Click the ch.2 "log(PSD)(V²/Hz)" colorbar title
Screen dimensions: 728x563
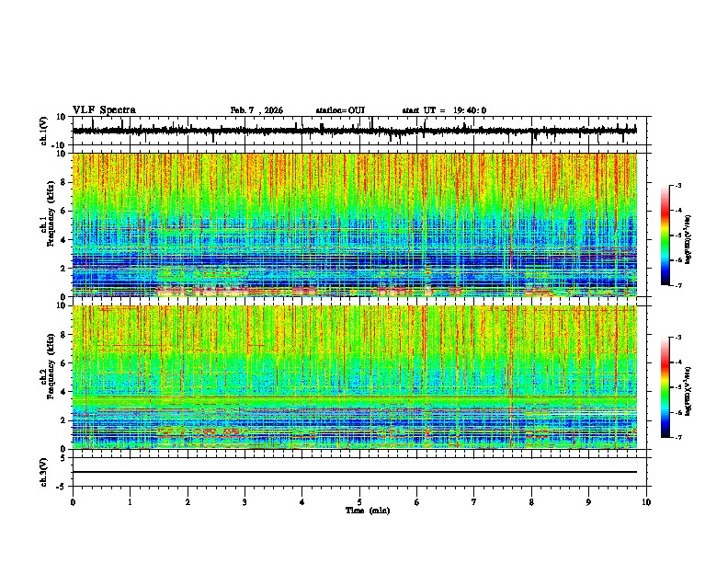point(688,392)
